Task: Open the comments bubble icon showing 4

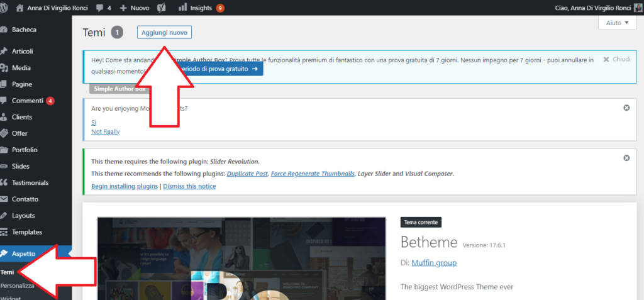Action: click(x=100, y=8)
